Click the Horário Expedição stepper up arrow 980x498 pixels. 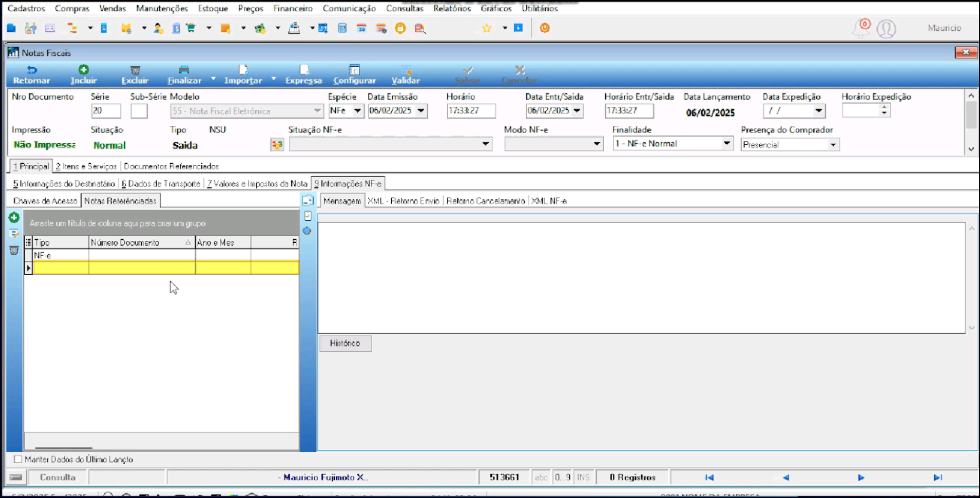(884, 107)
